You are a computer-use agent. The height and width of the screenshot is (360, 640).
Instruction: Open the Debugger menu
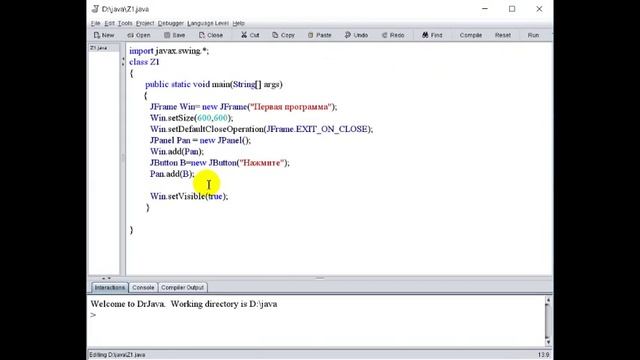point(171,23)
